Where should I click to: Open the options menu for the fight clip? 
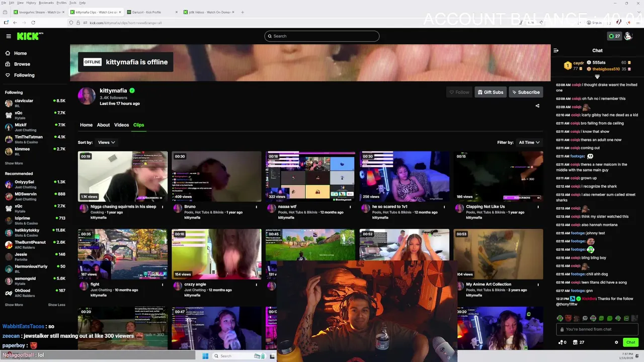pyautogui.click(x=162, y=285)
